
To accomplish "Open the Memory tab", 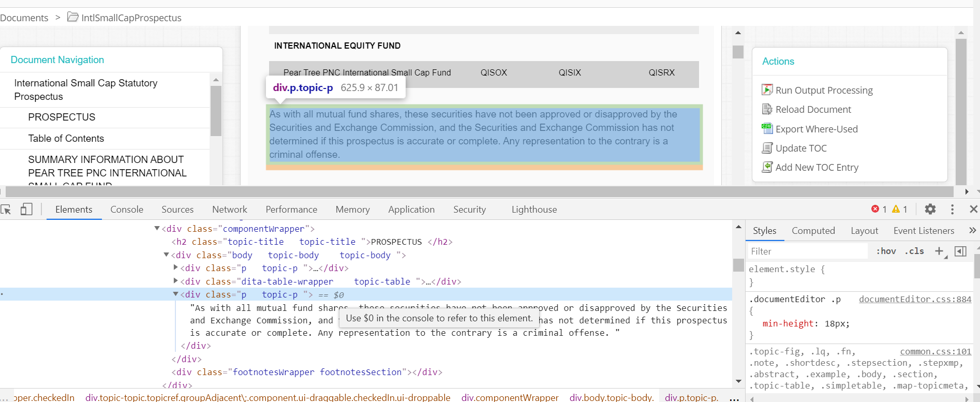I will (353, 209).
